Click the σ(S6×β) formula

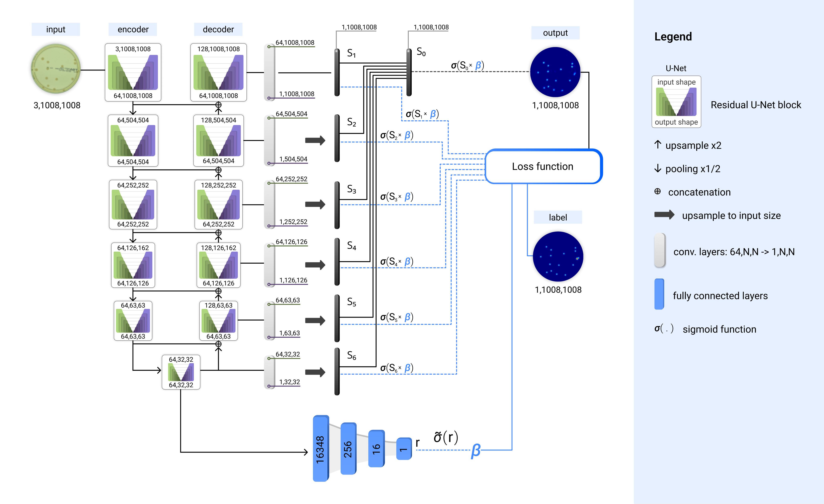pos(397,368)
